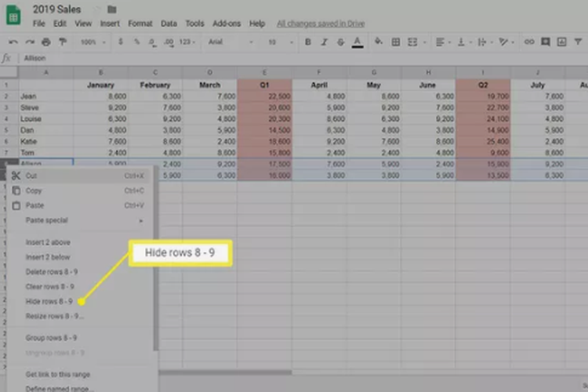The width and height of the screenshot is (588, 392).
Task: Format as currency dollar icon
Action: tap(121, 42)
